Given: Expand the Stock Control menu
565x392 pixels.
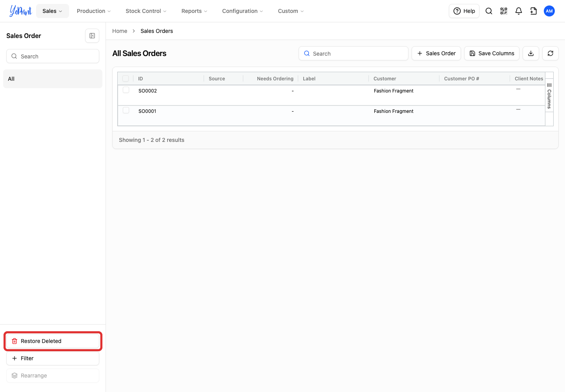Looking at the screenshot, I should [x=146, y=11].
